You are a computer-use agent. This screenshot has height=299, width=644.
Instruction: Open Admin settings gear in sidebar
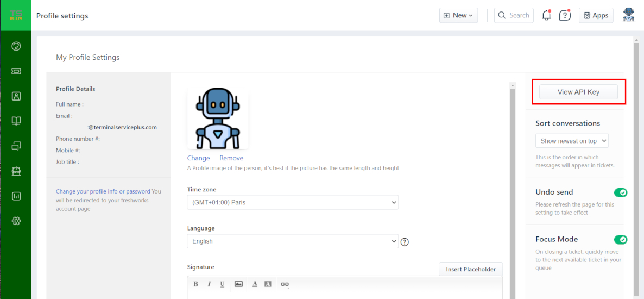pyautogui.click(x=16, y=221)
